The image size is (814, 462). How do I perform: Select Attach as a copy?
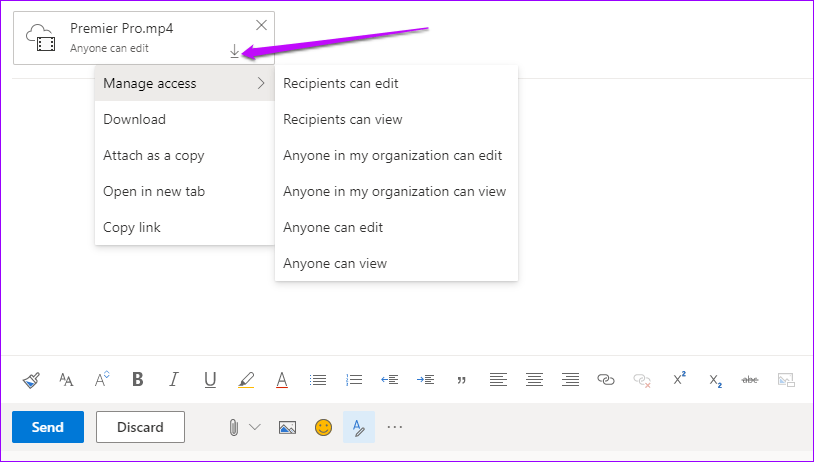point(184,155)
